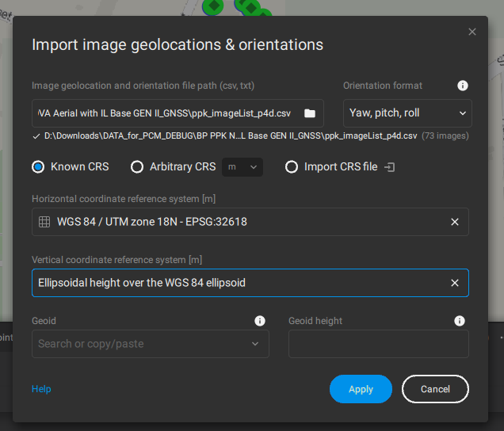Click the vertical CRS Ellipsoidal height field
The height and width of the screenshot is (431, 504).
(250, 283)
